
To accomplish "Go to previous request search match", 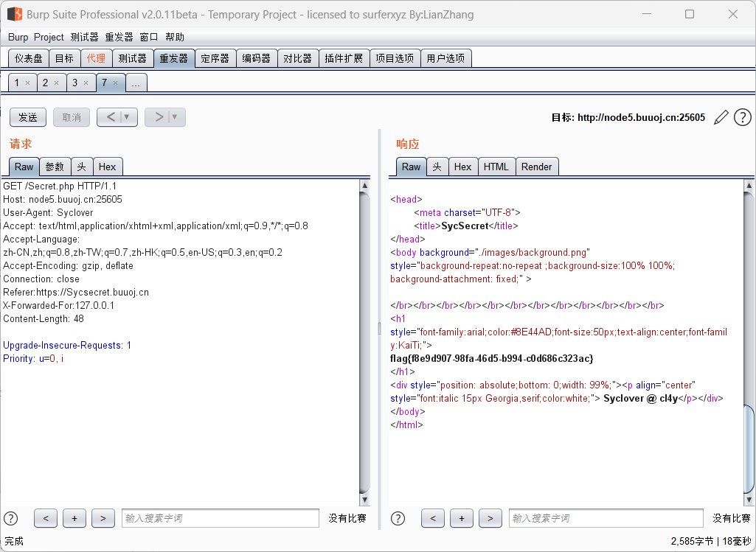I will (x=46, y=518).
